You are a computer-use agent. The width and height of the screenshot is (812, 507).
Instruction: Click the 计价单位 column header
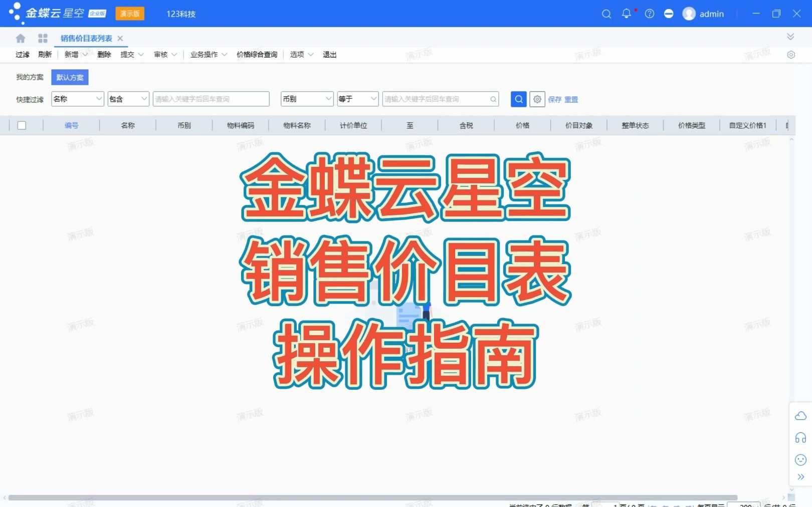[x=353, y=125]
